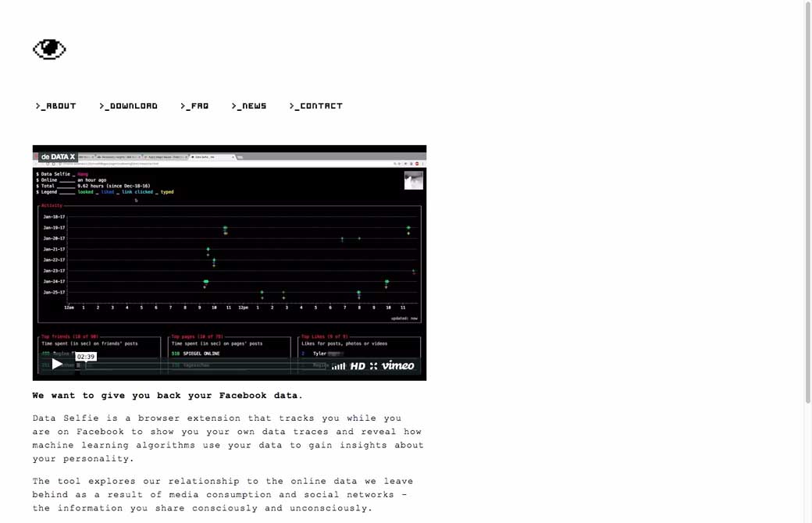812x523 pixels.
Task: Toggle HD quality in the video player
Action: (358, 366)
